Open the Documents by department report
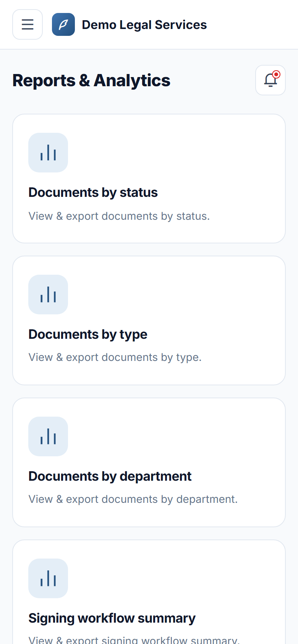298x644 pixels. (x=149, y=462)
